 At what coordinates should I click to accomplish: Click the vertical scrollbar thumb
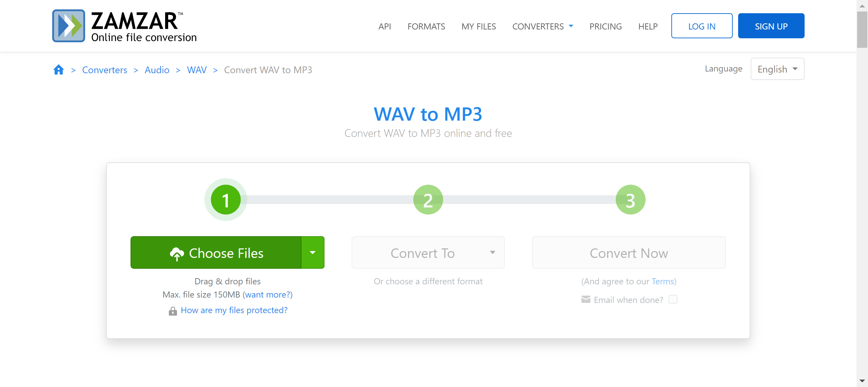[862, 30]
